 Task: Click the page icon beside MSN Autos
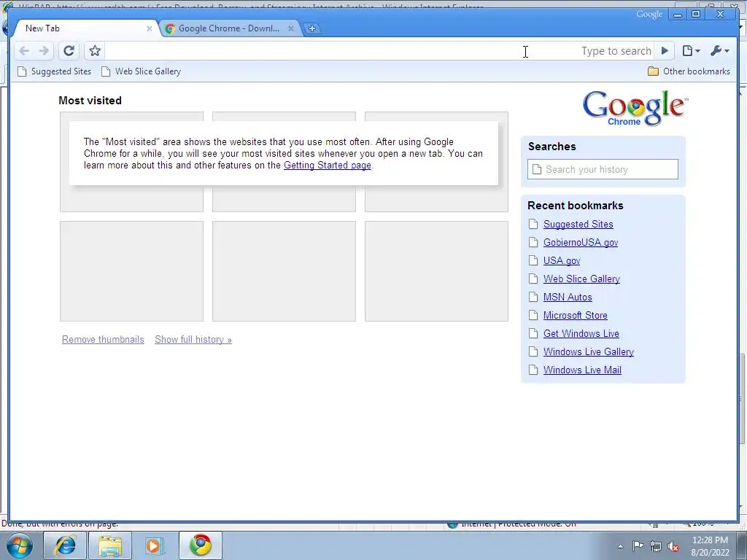(533, 297)
